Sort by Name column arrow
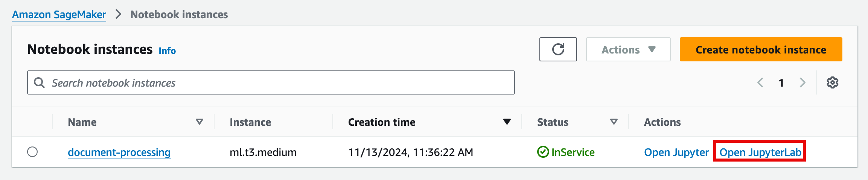The width and height of the screenshot is (868, 180). (199, 122)
